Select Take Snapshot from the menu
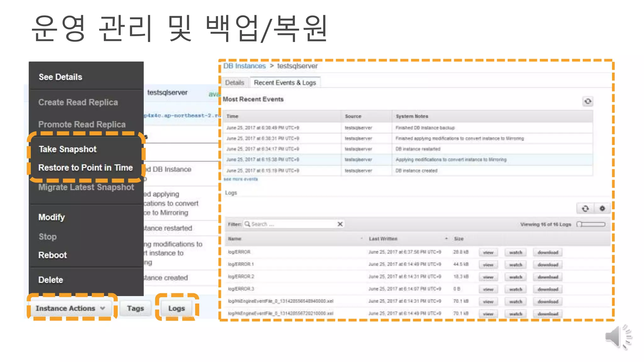Viewport: 644px width, 362px height. (68, 149)
